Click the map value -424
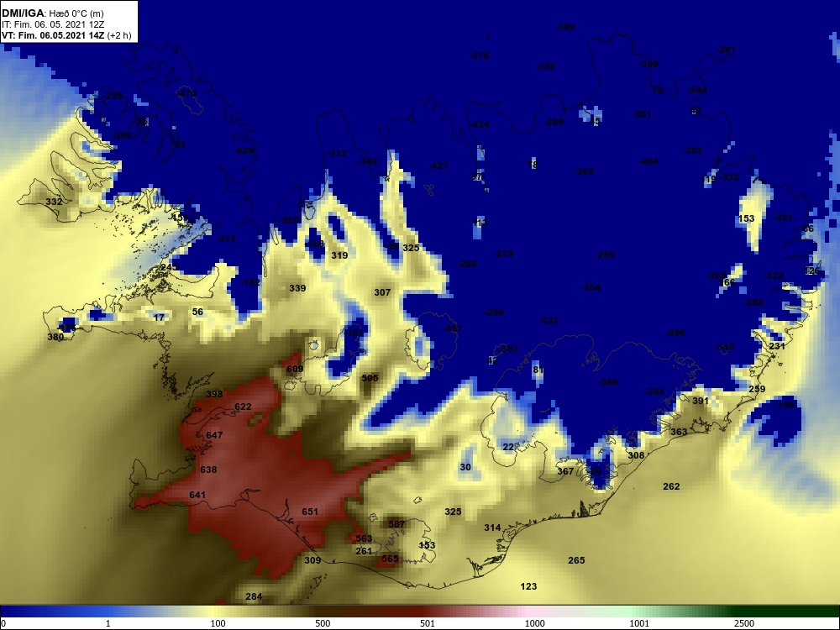 pos(480,124)
